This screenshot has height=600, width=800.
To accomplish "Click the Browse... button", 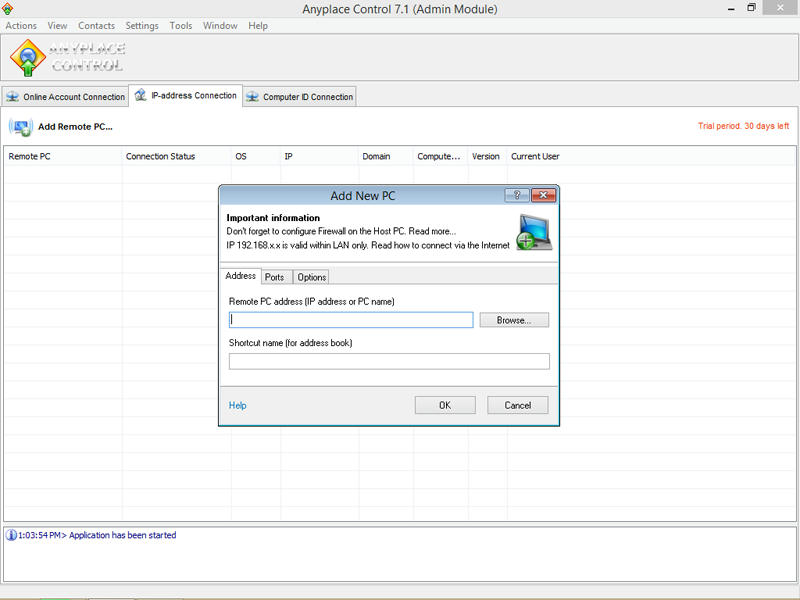I will 514,320.
